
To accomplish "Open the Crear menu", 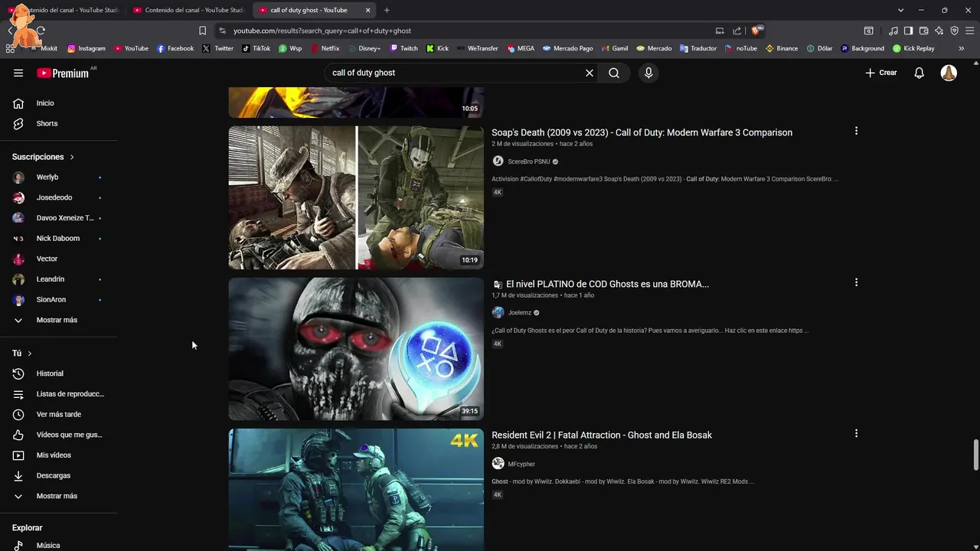I will point(880,73).
